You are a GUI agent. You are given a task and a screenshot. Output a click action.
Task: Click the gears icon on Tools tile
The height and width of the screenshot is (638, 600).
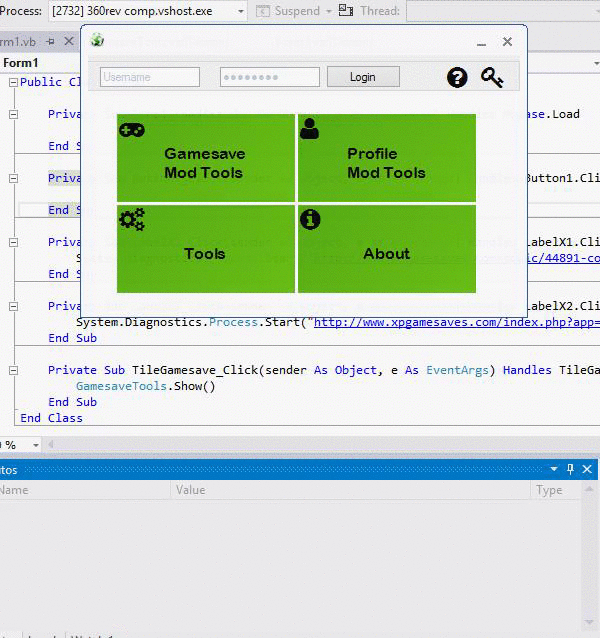coord(132,220)
